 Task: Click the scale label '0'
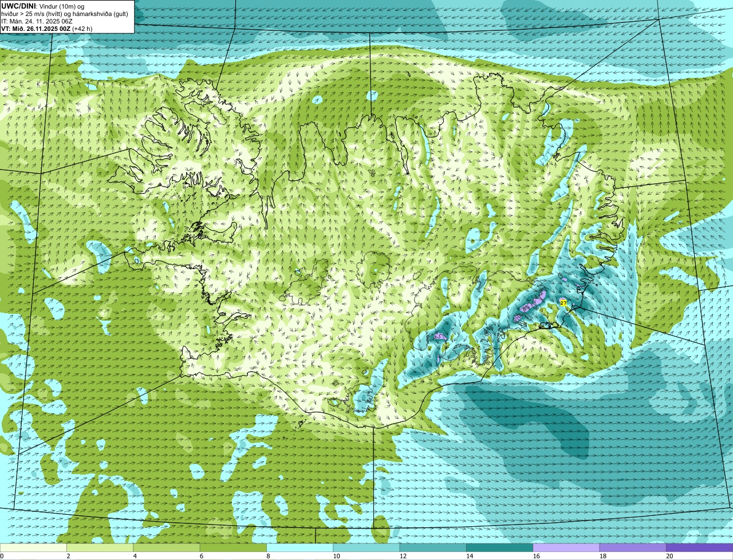(2, 556)
